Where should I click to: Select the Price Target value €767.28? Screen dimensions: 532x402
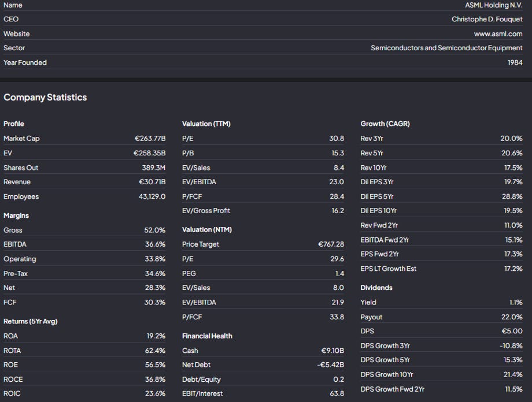click(331, 244)
